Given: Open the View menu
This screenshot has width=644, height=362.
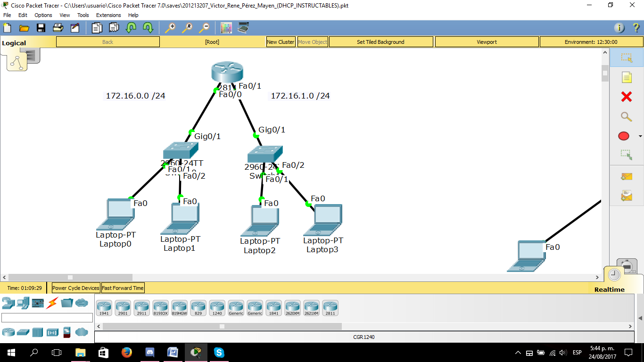Looking at the screenshot, I should point(65,15).
